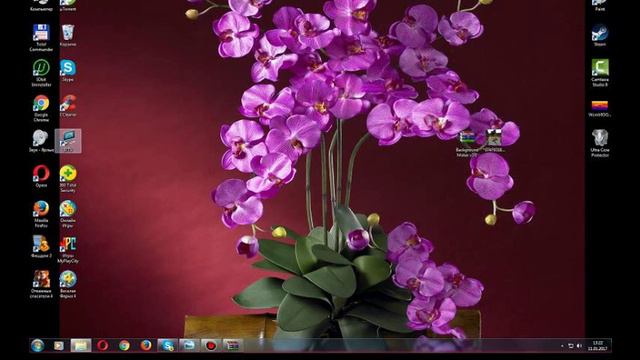The image size is (640, 360).
Task: Select the Camtasia Studio 8 desktop shortcut
Action: click(x=600, y=73)
